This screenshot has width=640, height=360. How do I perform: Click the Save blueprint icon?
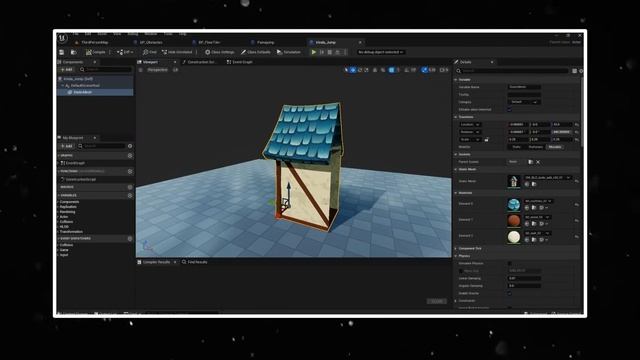pyautogui.click(x=62, y=52)
